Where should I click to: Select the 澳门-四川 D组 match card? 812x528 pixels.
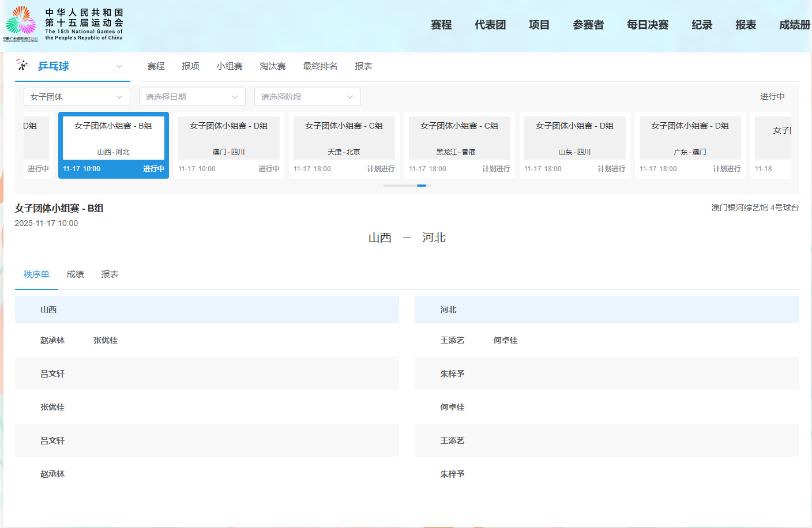coord(229,145)
